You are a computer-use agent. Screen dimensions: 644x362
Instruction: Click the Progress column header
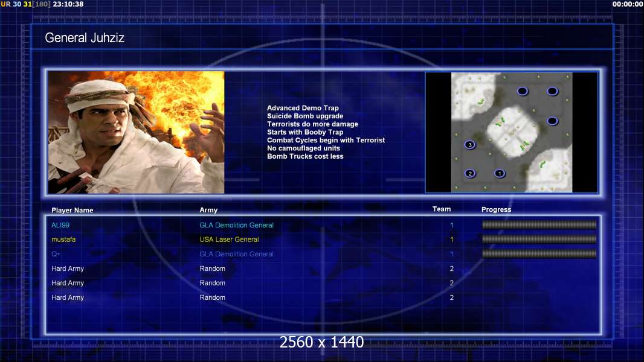496,210
